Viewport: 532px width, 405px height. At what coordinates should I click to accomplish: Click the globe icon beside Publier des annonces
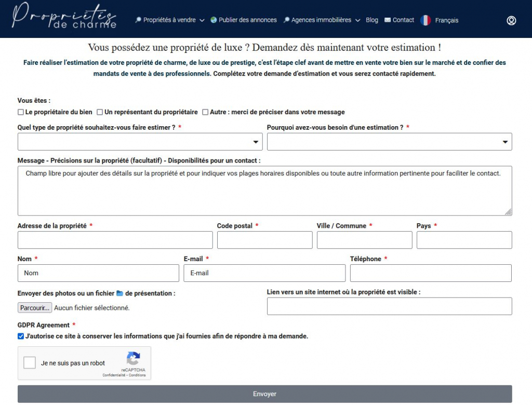coord(214,20)
